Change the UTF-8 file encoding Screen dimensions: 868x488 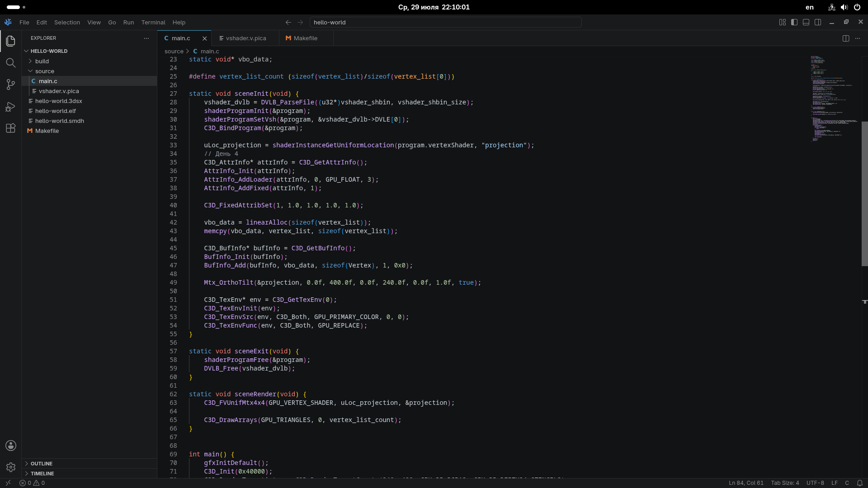click(x=815, y=483)
